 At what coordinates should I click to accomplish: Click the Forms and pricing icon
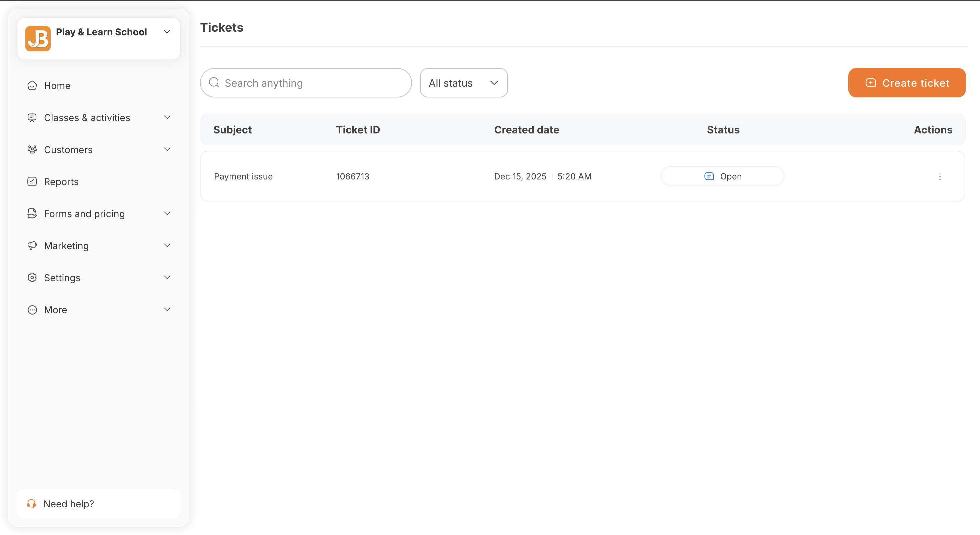(x=32, y=213)
